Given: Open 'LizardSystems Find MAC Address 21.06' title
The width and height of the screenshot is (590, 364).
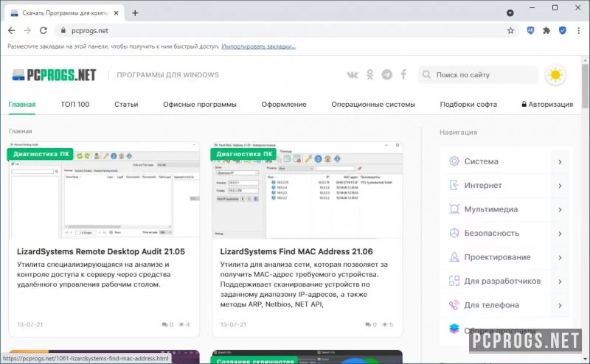Looking at the screenshot, I should point(296,251).
